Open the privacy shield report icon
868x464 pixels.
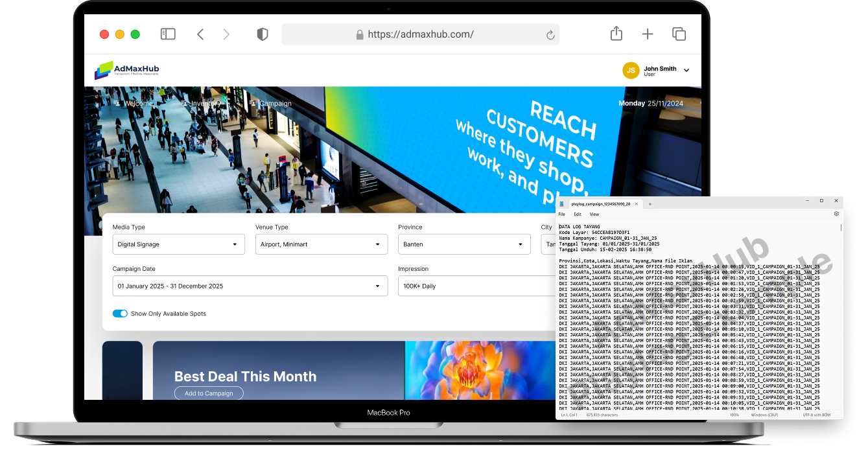point(263,34)
